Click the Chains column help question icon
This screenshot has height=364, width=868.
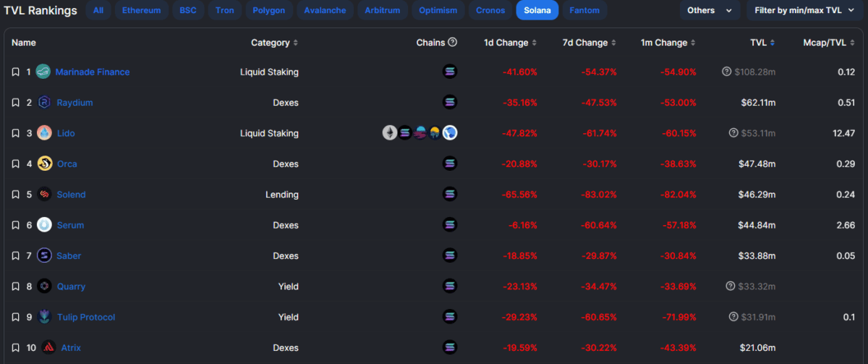pyautogui.click(x=453, y=43)
